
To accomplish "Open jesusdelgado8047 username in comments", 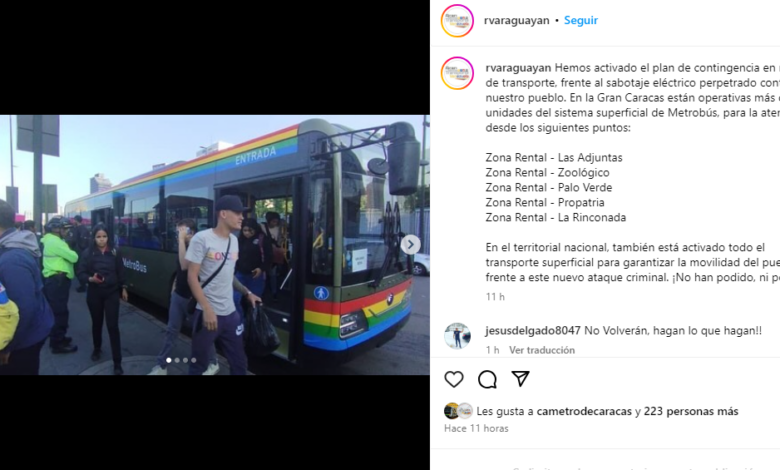I will click(533, 331).
